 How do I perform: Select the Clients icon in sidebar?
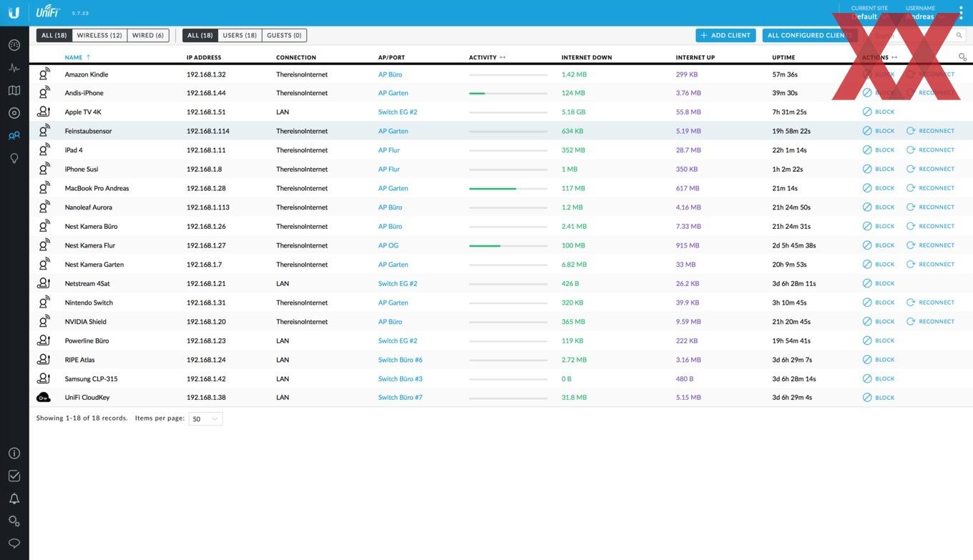(14, 136)
